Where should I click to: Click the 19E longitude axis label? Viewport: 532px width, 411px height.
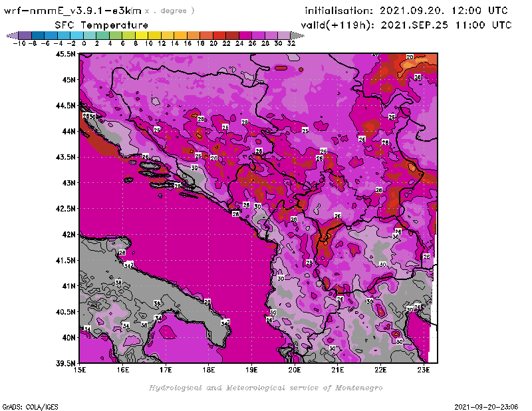click(x=252, y=369)
